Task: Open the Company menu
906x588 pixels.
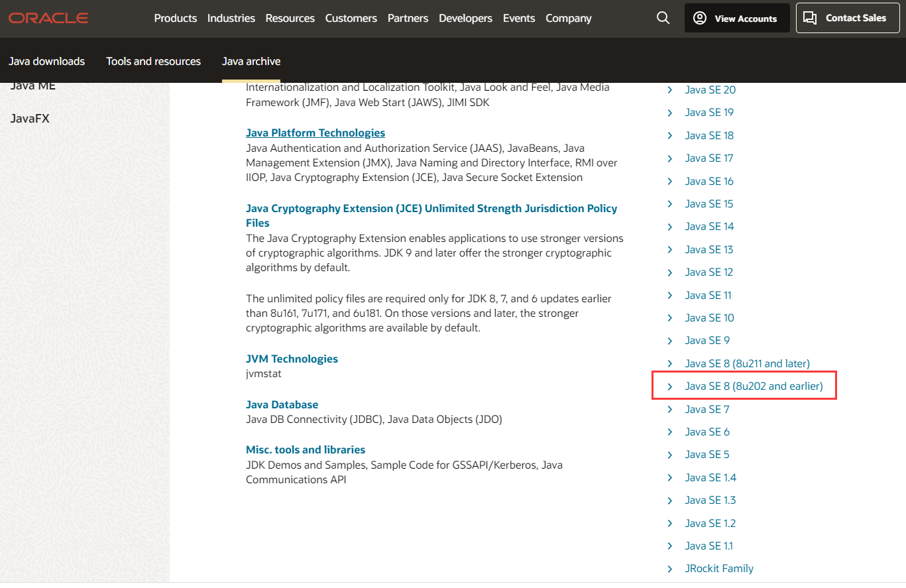Action: tap(570, 18)
